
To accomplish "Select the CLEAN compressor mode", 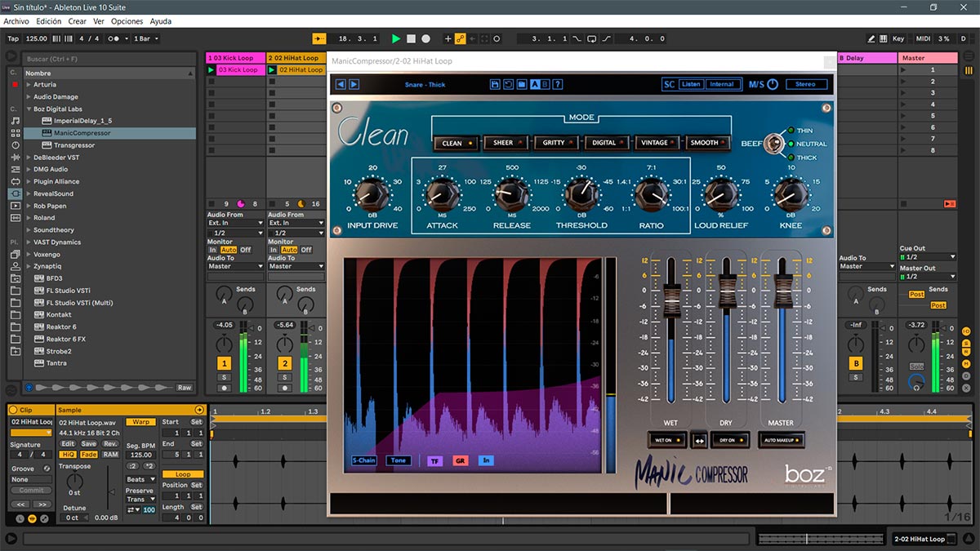I will (456, 143).
